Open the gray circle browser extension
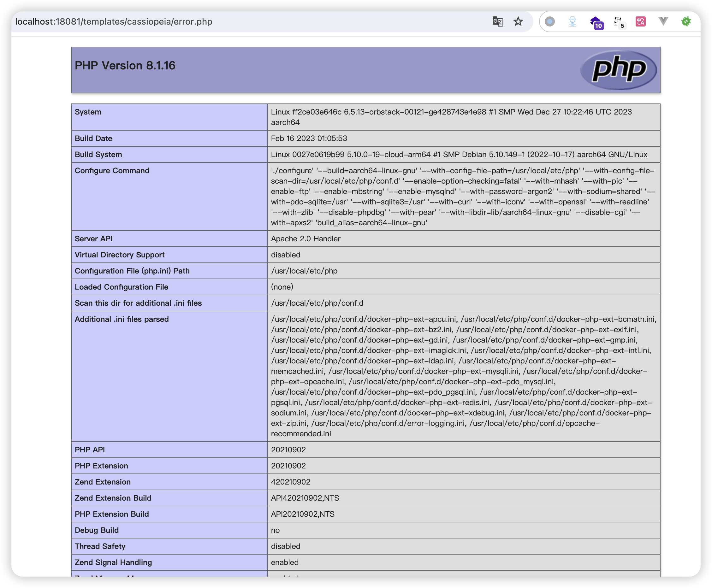 550,22
